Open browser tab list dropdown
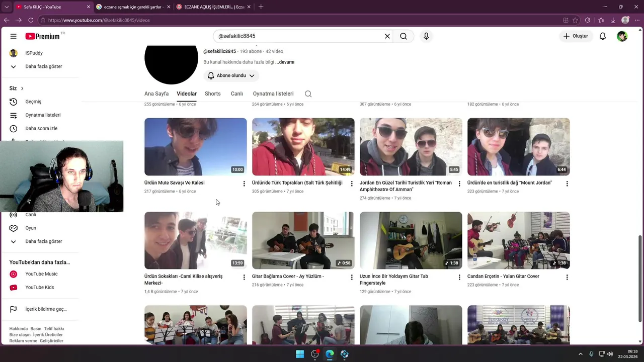Image resolution: width=644 pixels, height=362 pixels. [x=7, y=7]
